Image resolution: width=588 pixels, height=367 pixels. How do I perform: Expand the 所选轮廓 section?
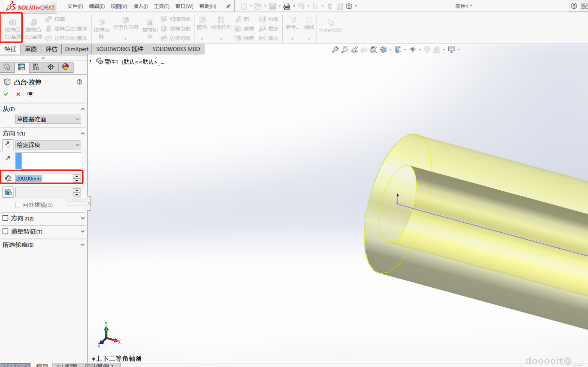click(x=83, y=245)
